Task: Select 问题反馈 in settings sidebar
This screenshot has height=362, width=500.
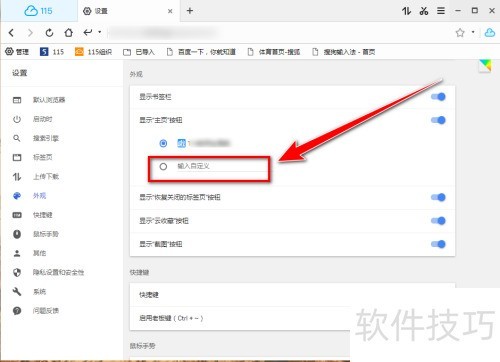Action: (46, 311)
